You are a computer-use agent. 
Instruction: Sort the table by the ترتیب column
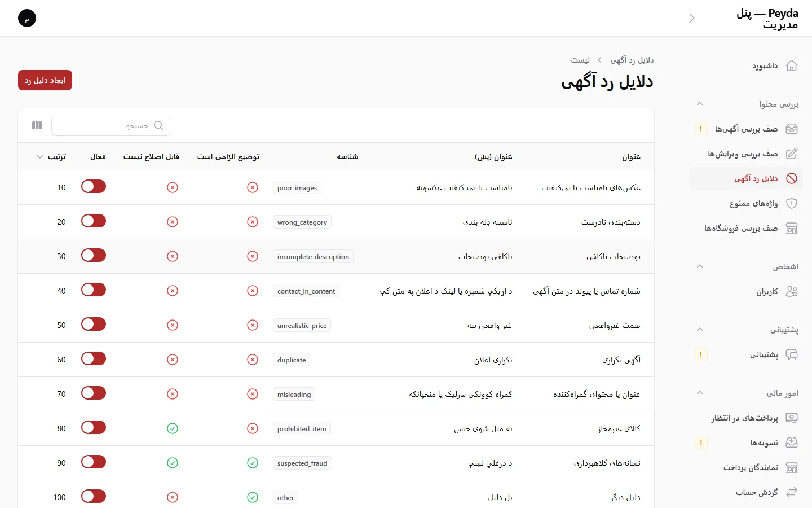tap(51, 156)
